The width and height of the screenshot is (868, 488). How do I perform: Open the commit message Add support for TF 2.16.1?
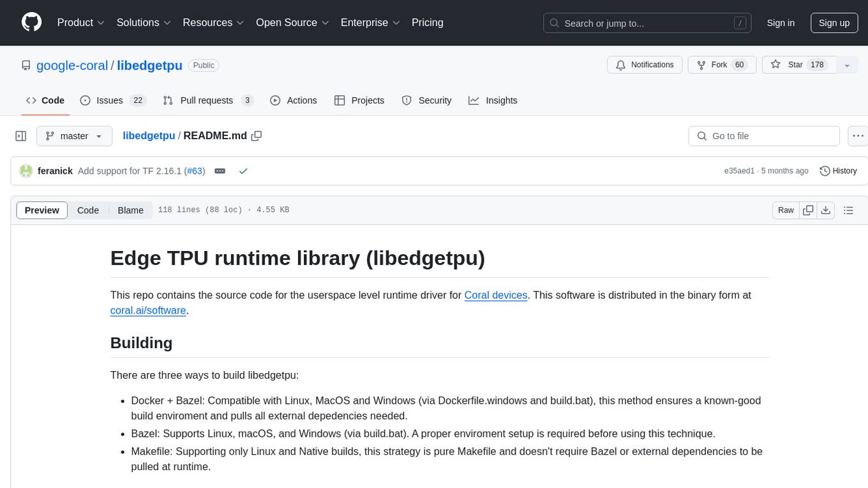tap(130, 171)
